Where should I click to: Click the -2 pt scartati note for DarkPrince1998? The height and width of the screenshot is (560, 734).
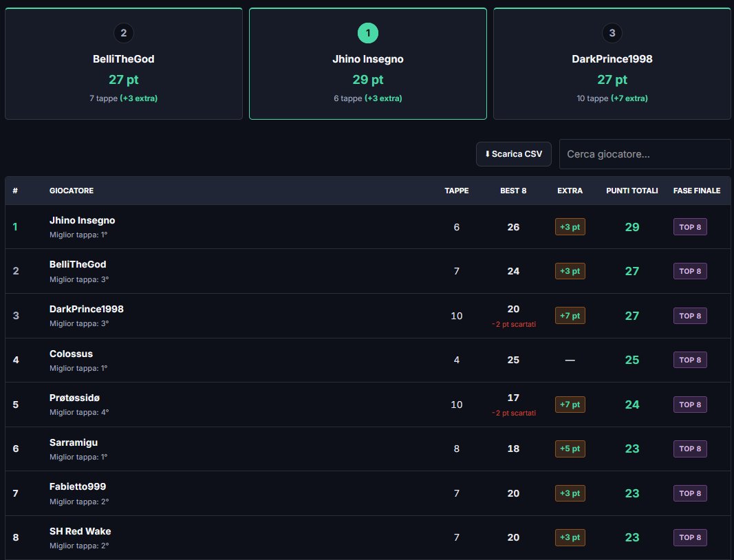513,325
